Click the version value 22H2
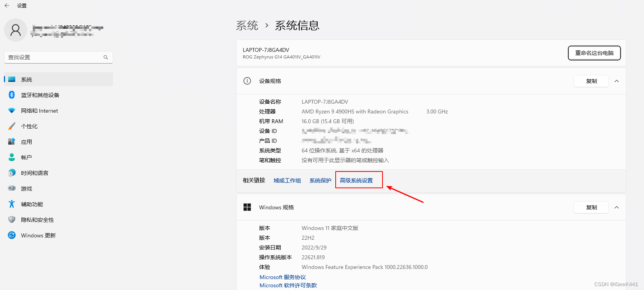 click(308, 238)
